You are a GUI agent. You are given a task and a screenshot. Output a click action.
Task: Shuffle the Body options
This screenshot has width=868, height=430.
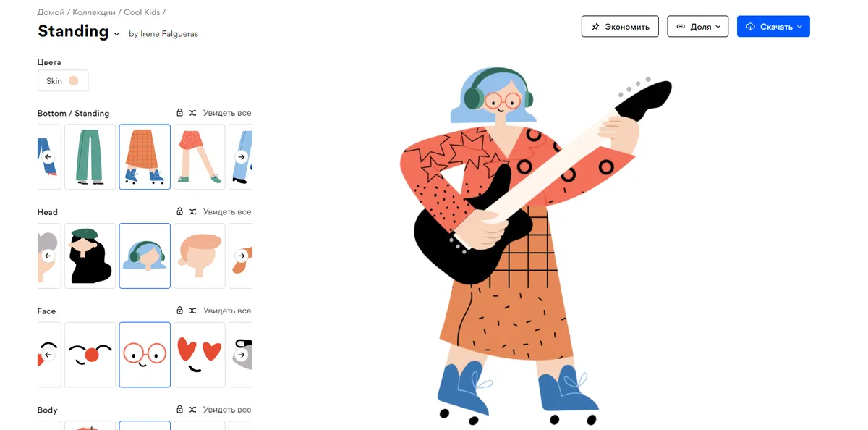pyautogui.click(x=192, y=410)
